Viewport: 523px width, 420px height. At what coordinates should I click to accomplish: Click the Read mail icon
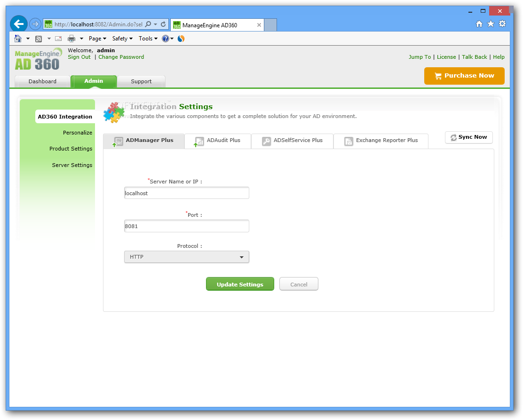point(58,39)
